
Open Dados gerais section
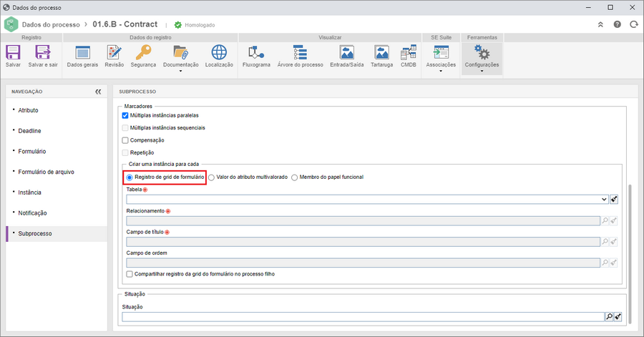click(x=82, y=52)
